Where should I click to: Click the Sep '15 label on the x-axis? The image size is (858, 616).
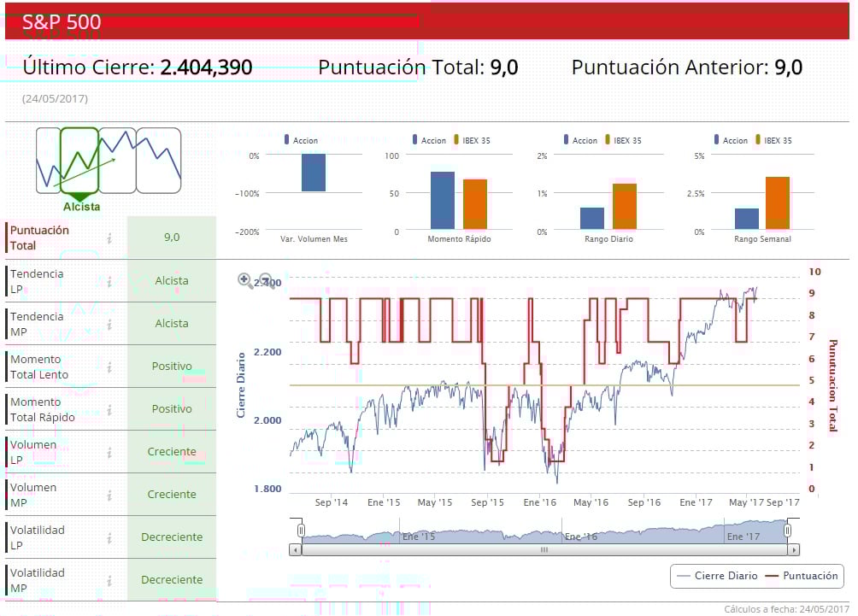488,502
